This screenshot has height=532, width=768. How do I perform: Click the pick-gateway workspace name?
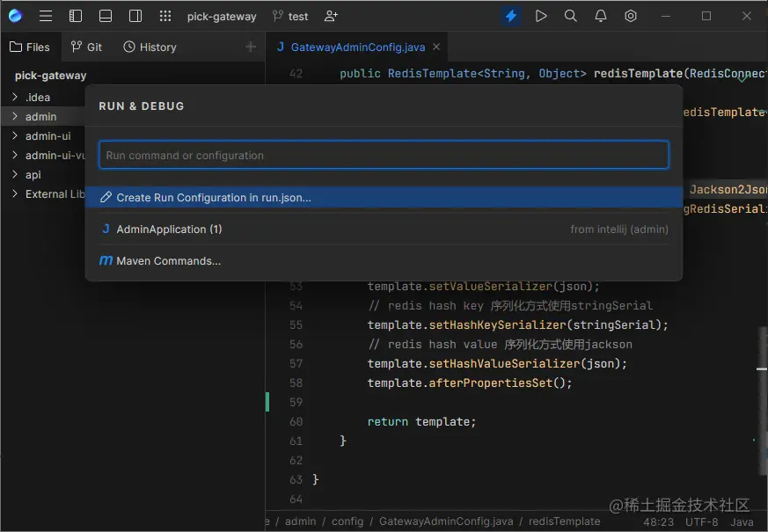(222, 17)
